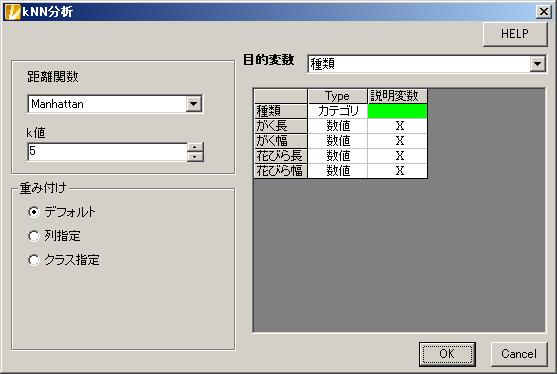Select the 花びら幅 row header
This screenshot has height=374, width=557.
[x=281, y=171]
